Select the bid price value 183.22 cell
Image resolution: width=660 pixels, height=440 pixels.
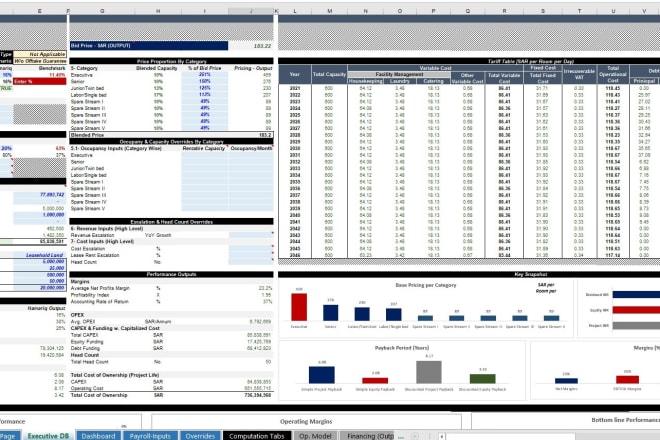click(251, 45)
